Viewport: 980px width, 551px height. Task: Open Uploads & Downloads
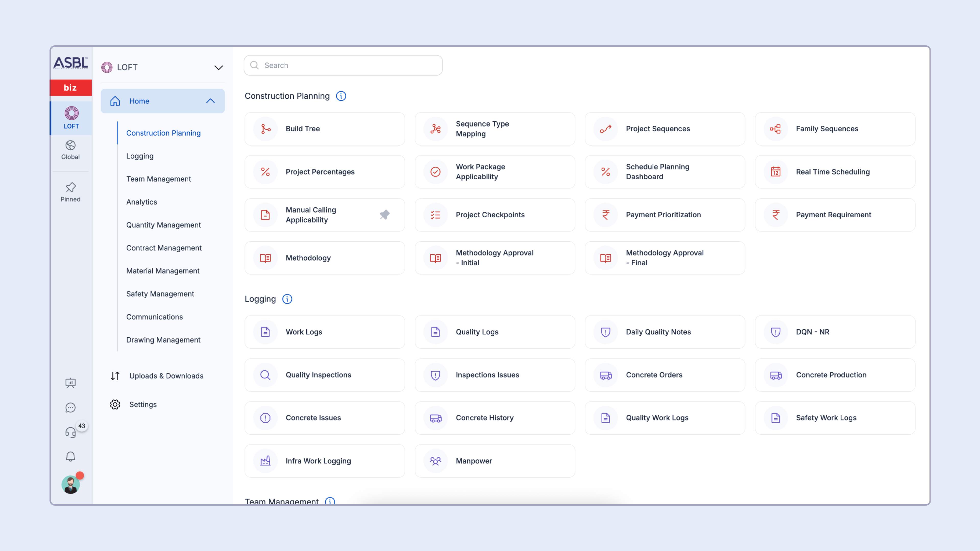pyautogui.click(x=166, y=376)
